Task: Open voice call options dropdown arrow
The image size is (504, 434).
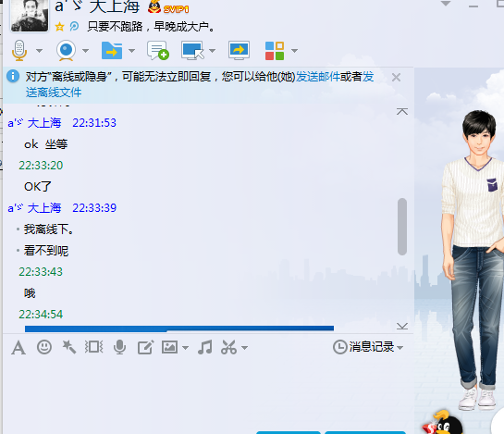Action: [x=39, y=51]
